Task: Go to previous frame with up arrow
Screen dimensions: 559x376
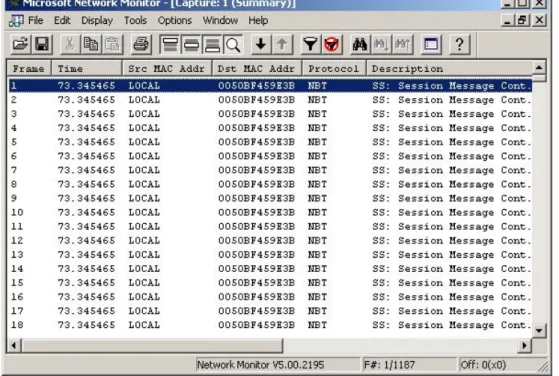Action: [282, 45]
